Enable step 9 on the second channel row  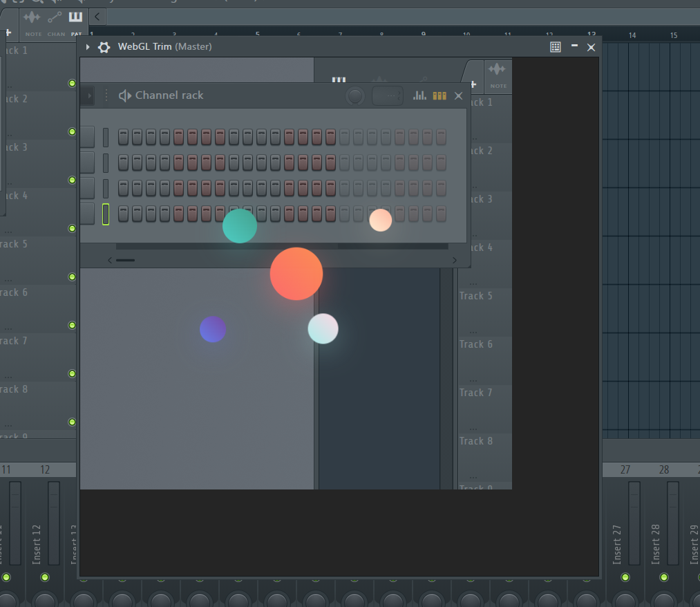(x=234, y=163)
